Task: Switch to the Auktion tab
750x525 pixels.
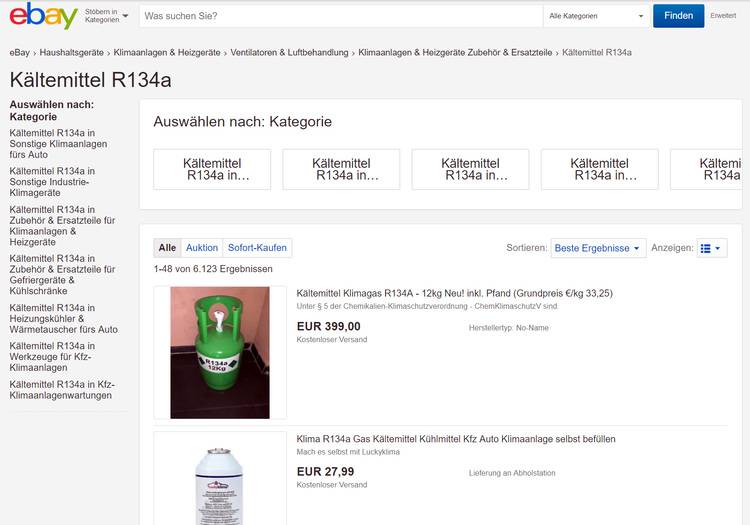Action: tap(202, 248)
